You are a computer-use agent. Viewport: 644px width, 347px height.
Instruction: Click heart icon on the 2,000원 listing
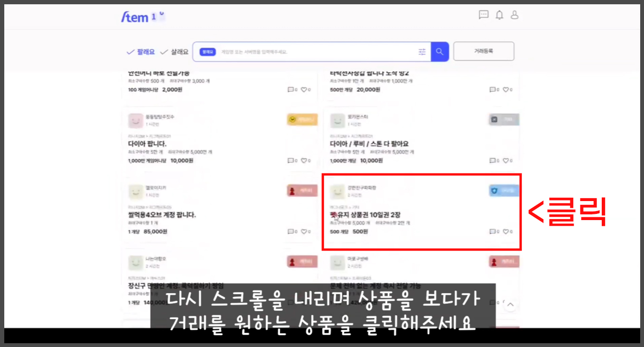(304, 89)
